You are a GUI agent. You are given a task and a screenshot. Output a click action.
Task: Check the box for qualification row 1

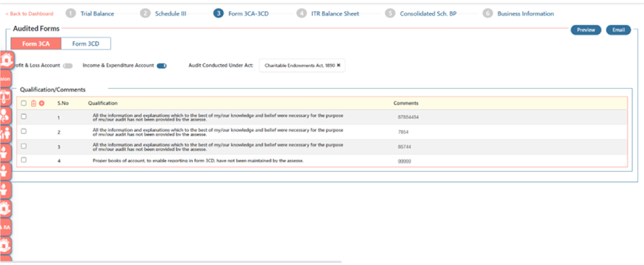tap(24, 116)
